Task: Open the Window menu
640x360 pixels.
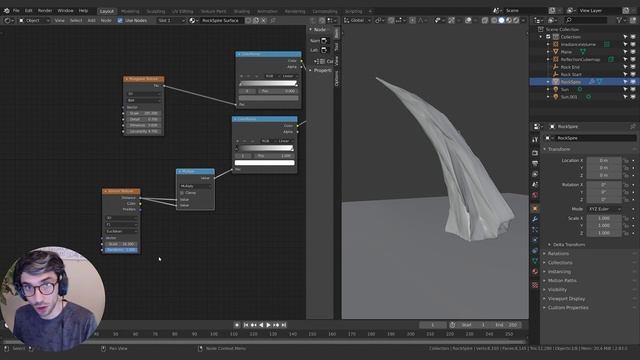Action: (x=65, y=11)
